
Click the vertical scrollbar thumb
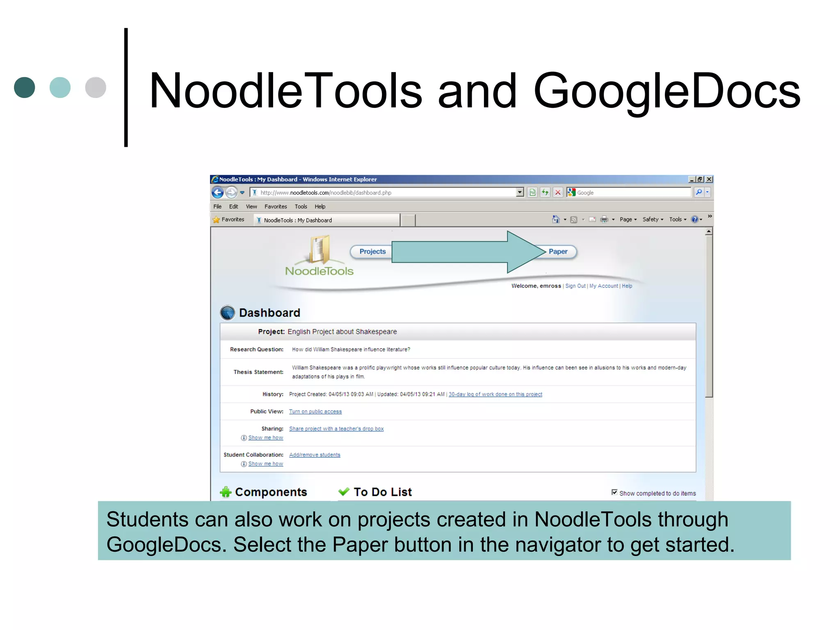(709, 317)
